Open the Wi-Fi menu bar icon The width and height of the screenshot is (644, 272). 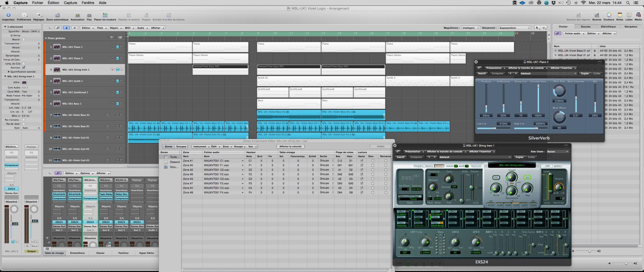click(583, 3)
